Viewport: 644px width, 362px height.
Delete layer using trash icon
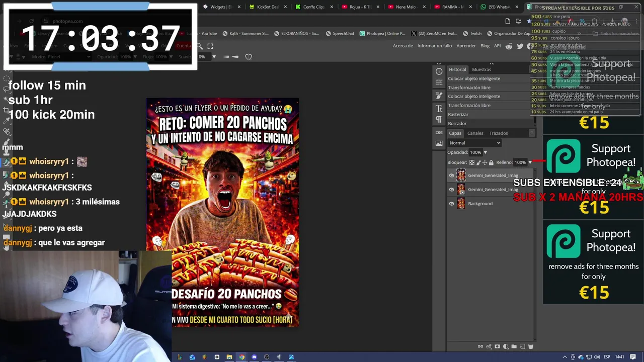pos(530,346)
